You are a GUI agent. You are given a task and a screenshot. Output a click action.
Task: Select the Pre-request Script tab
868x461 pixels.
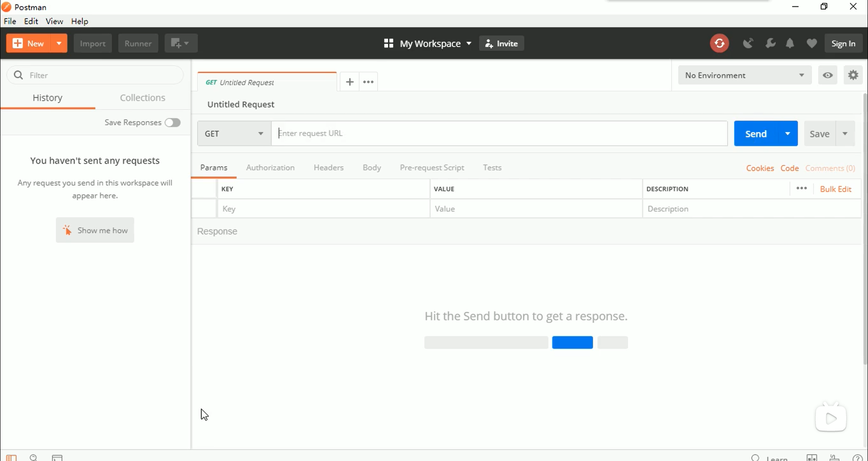tap(432, 168)
